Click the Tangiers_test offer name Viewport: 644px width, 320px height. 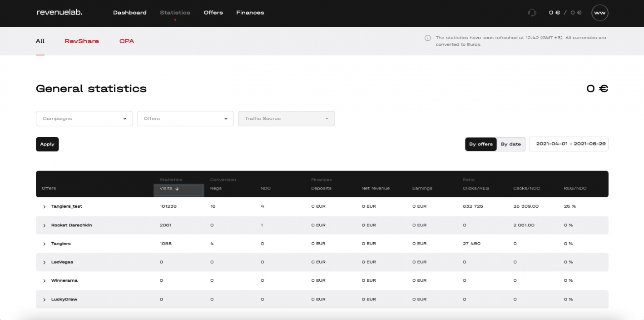point(67,206)
